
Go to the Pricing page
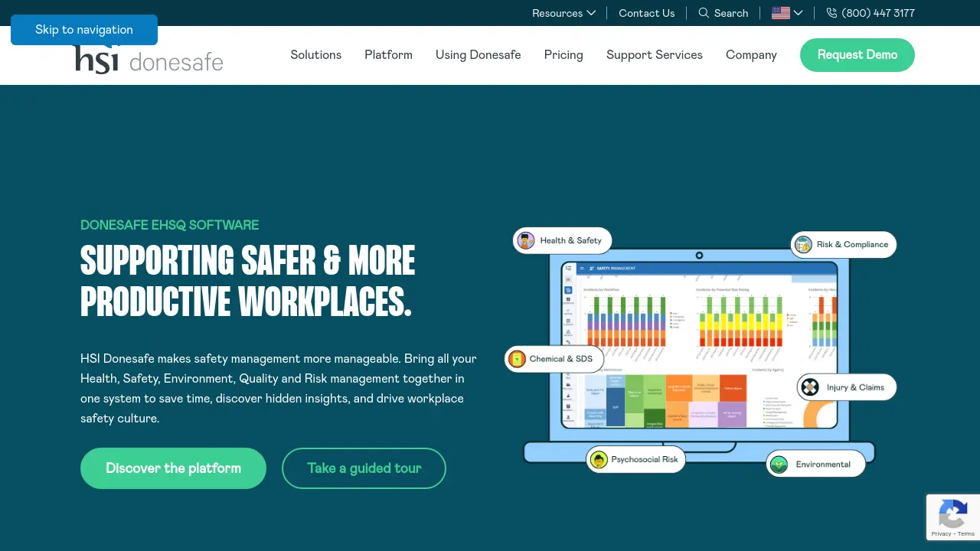click(x=563, y=55)
